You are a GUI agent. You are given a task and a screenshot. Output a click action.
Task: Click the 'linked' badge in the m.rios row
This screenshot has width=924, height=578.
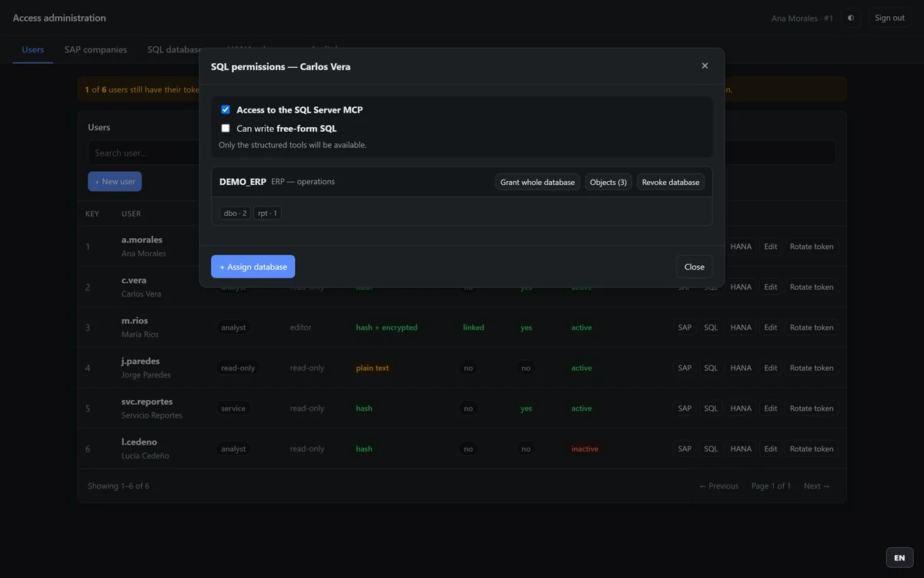pos(474,328)
